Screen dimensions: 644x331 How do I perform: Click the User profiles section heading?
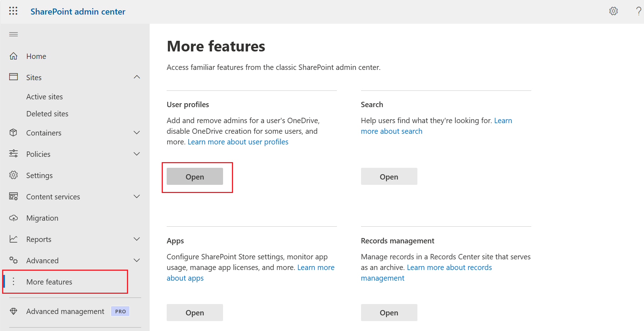[x=188, y=105]
